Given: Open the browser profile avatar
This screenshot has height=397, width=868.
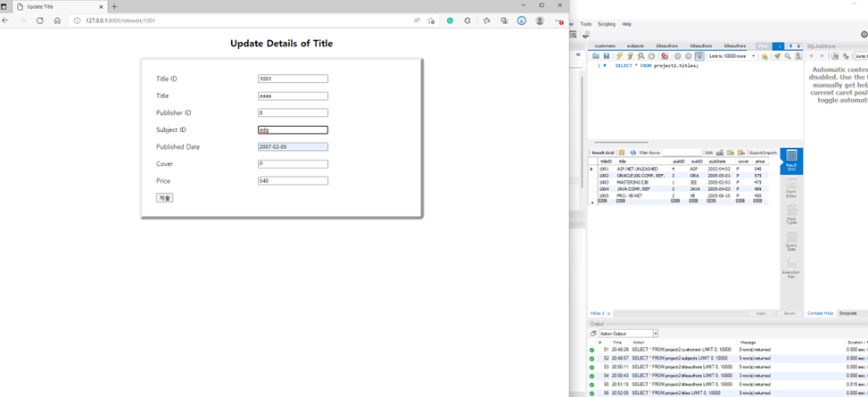Looking at the screenshot, I should [x=539, y=21].
